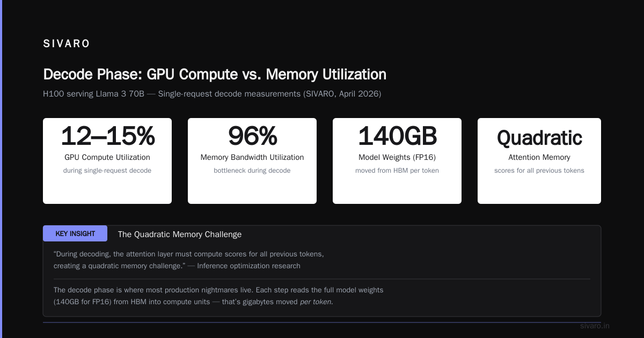
Task: Select the 96% Memory Bandwidth Utilization card
Action: click(252, 161)
